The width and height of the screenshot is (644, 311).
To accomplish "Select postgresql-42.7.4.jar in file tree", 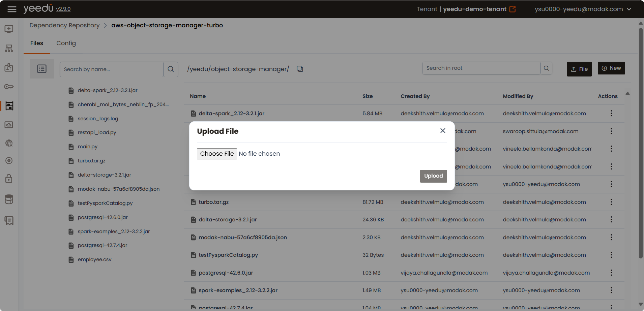I will pos(103,245).
